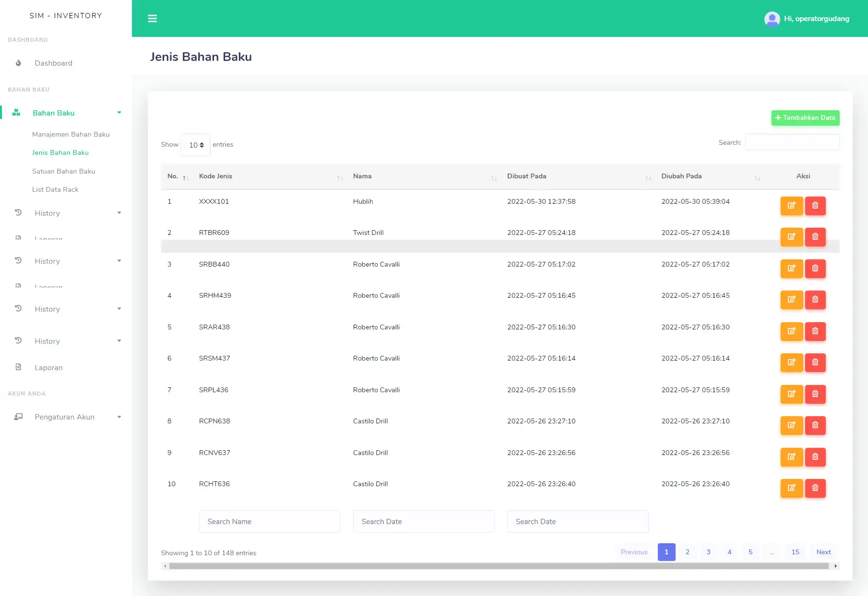Click the top-right Search input field
The width and height of the screenshot is (868, 596).
click(792, 142)
